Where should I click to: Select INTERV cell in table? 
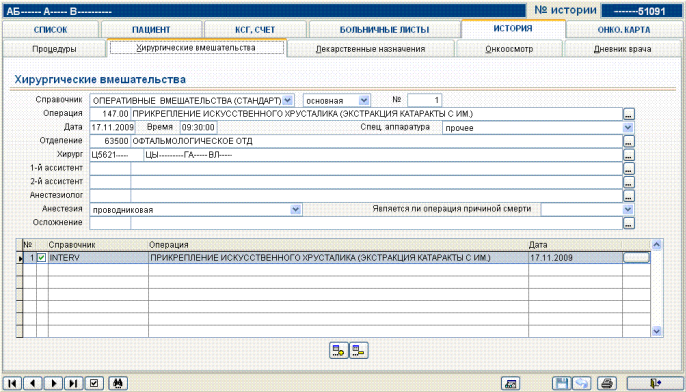tap(98, 258)
